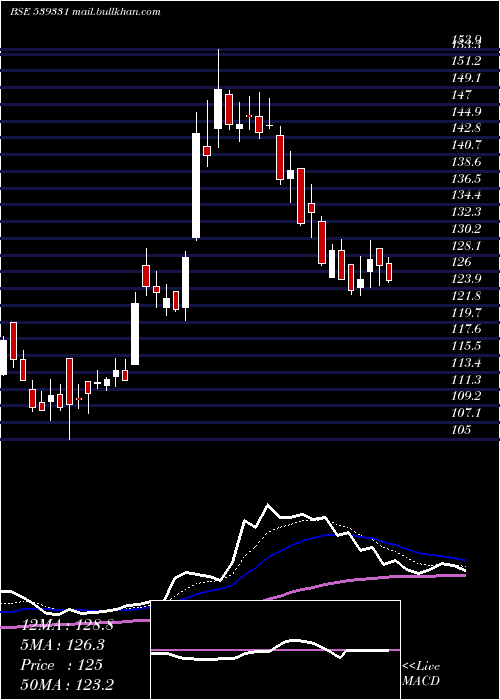500x700 pixels.
Task: Click the 132.3 price axis label
Action: [467, 212]
